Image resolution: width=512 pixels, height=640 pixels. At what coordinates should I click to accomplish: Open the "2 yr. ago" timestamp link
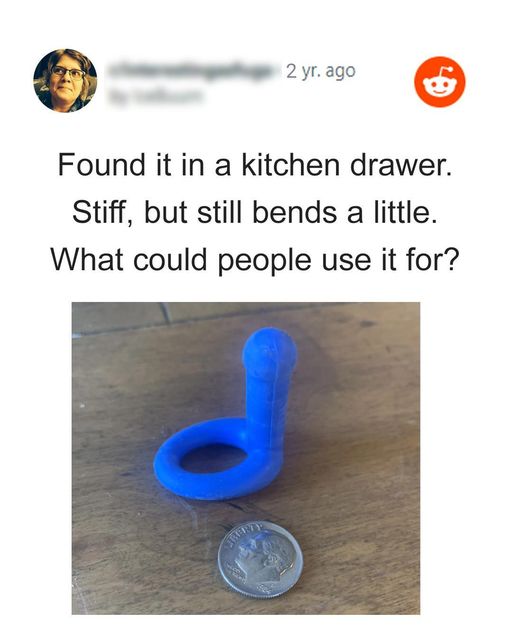pyautogui.click(x=321, y=71)
